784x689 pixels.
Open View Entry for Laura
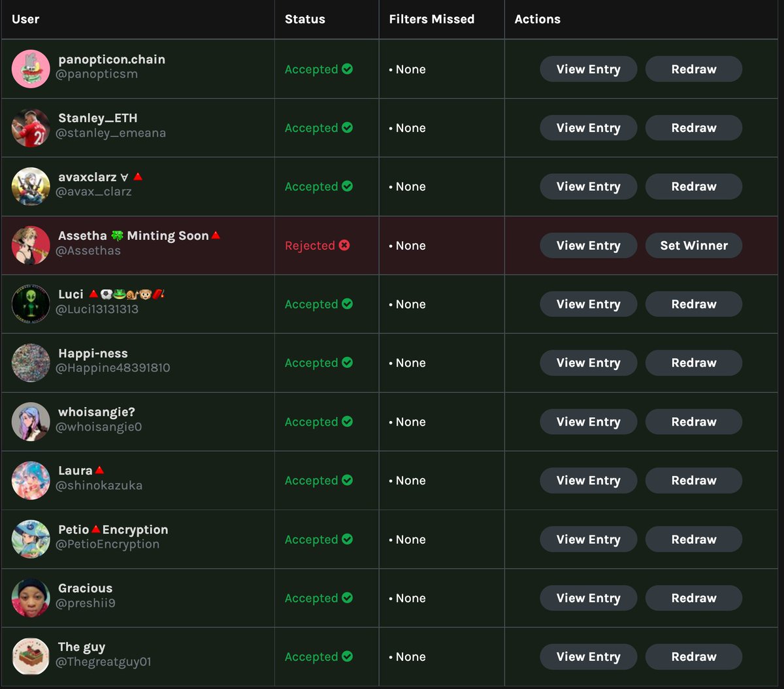(x=588, y=480)
